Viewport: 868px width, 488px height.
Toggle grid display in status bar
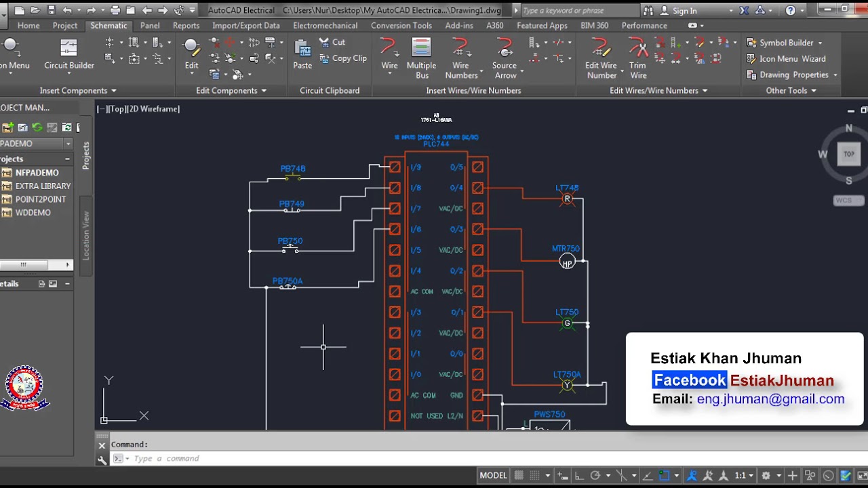[519, 476]
